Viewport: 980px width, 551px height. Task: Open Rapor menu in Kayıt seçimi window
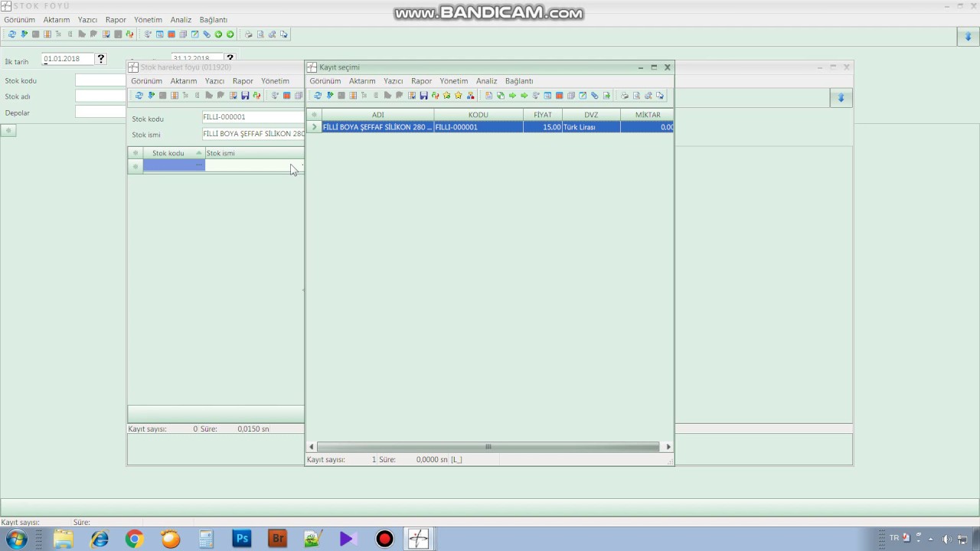click(421, 81)
